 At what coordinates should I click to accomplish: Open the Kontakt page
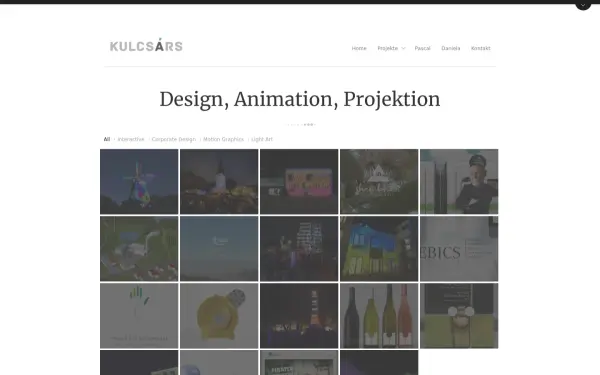pyautogui.click(x=481, y=48)
